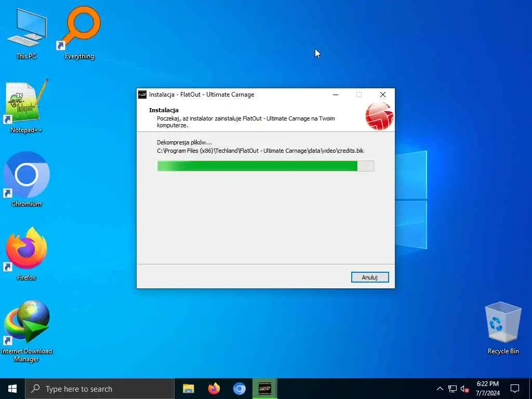532x399 pixels.
Task: Open the This PC desktop icon
Action: (x=26, y=33)
